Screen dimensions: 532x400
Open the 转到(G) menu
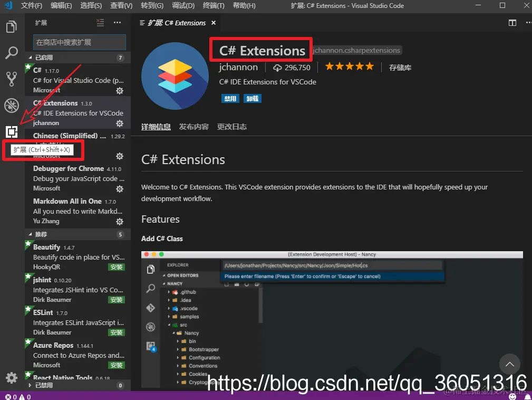click(x=152, y=6)
